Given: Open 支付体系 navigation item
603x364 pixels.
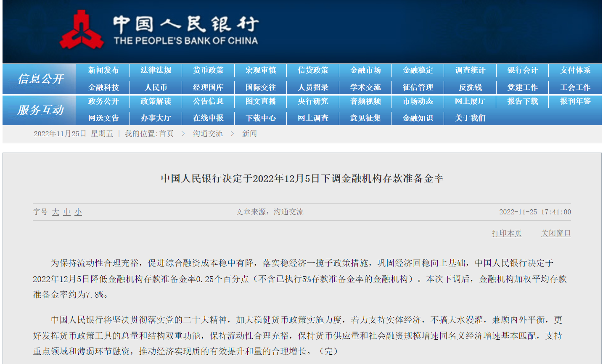Looking at the screenshot, I should [575, 70].
